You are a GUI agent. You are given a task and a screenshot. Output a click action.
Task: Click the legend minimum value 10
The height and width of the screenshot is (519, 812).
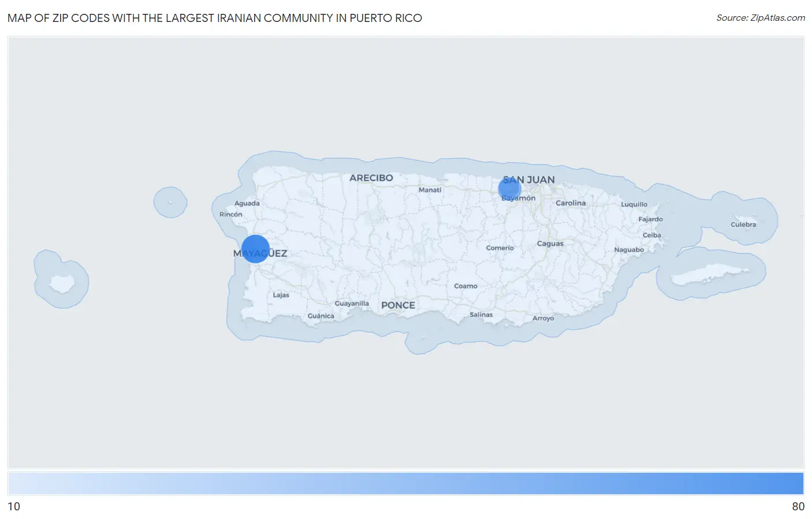(x=14, y=506)
